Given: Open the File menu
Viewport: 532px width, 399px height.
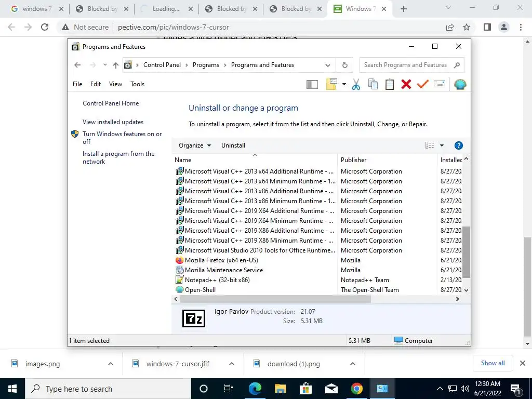Looking at the screenshot, I should click(x=77, y=84).
